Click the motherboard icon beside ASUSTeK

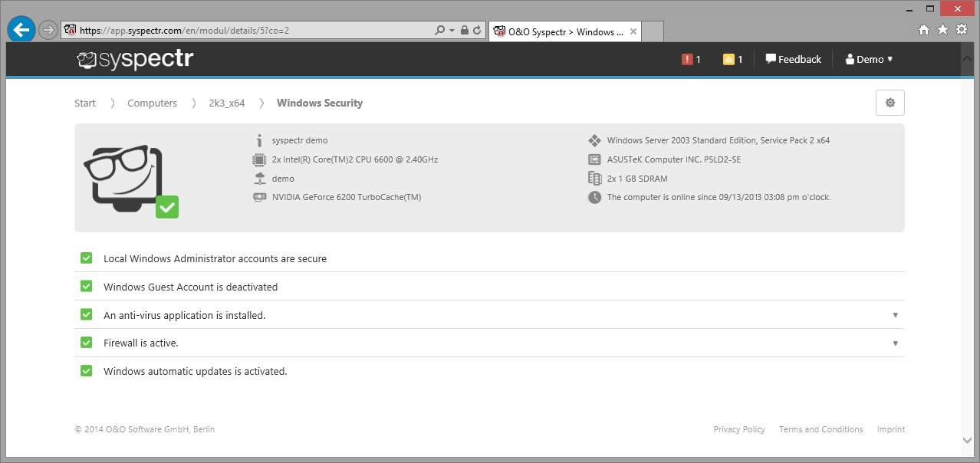click(594, 159)
